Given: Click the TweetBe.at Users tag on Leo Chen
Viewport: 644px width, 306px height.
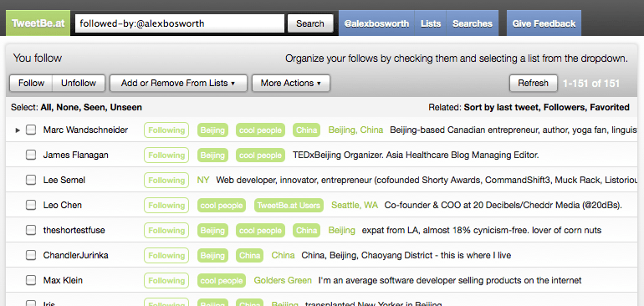Looking at the screenshot, I should 289,206.
